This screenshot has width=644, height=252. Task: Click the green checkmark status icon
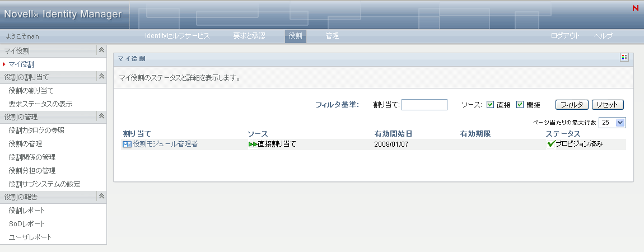click(x=551, y=144)
